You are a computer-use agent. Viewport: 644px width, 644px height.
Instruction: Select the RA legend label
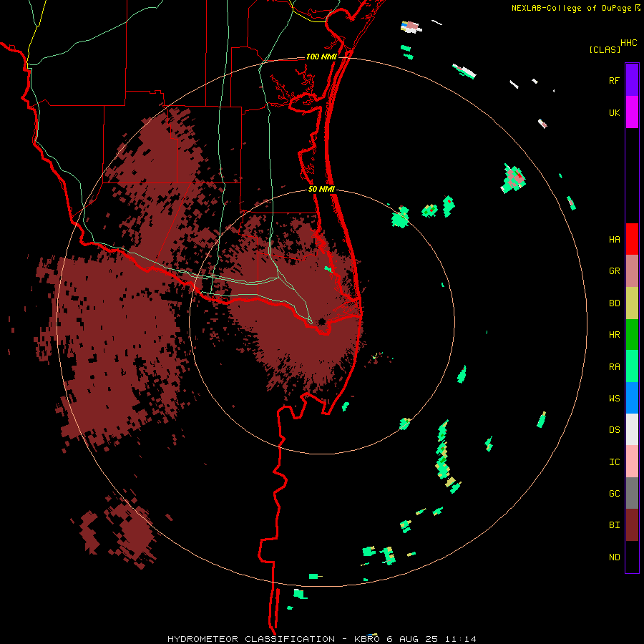[x=614, y=367]
